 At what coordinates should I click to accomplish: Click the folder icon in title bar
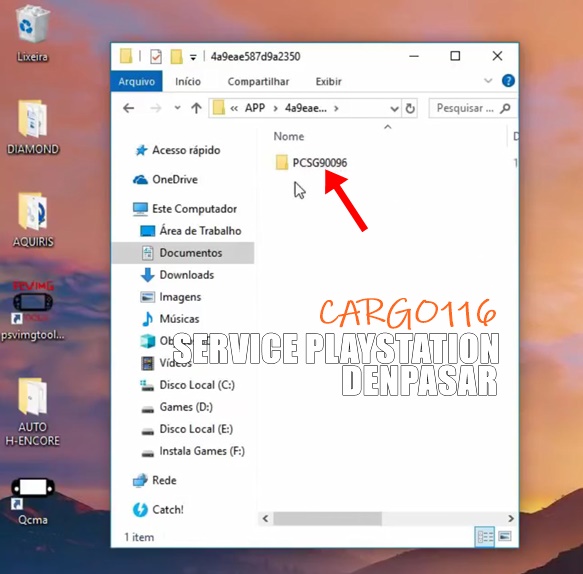(126, 57)
